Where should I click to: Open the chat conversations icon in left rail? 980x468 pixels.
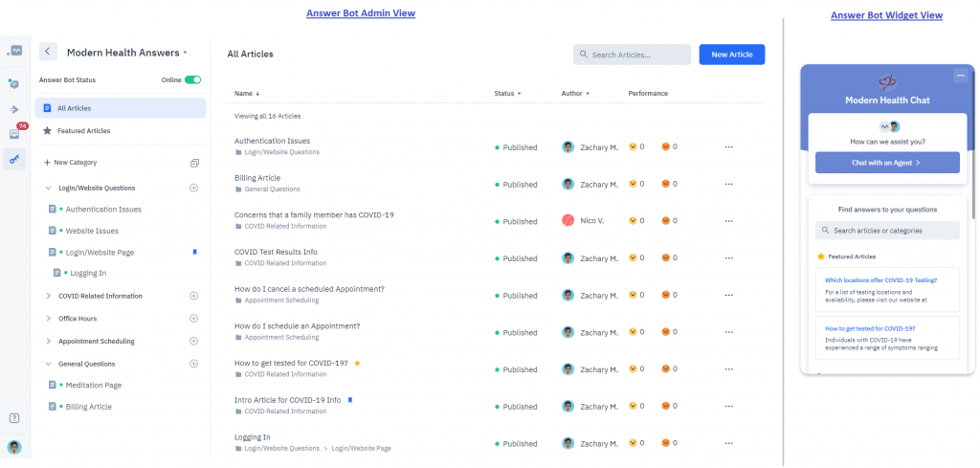(x=13, y=83)
